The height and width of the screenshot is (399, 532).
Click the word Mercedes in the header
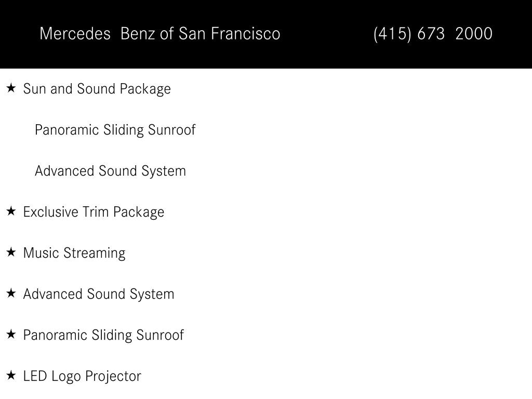(x=75, y=34)
